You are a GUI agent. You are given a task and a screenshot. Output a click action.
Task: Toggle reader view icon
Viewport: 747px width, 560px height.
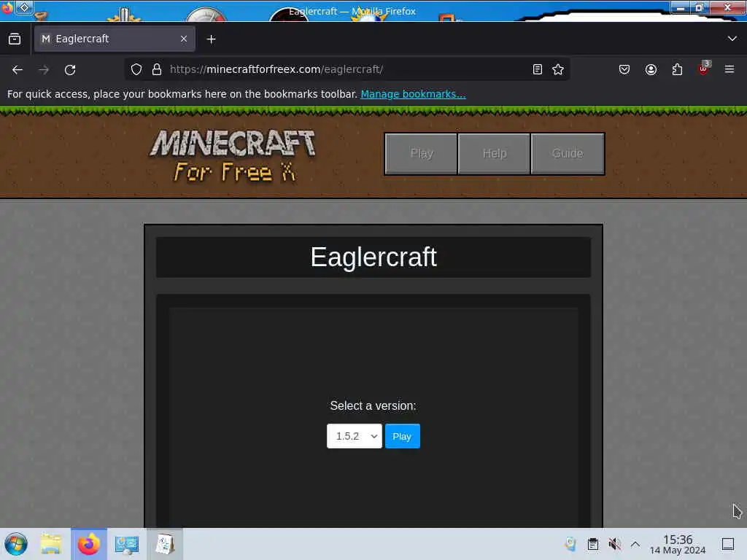538,69
